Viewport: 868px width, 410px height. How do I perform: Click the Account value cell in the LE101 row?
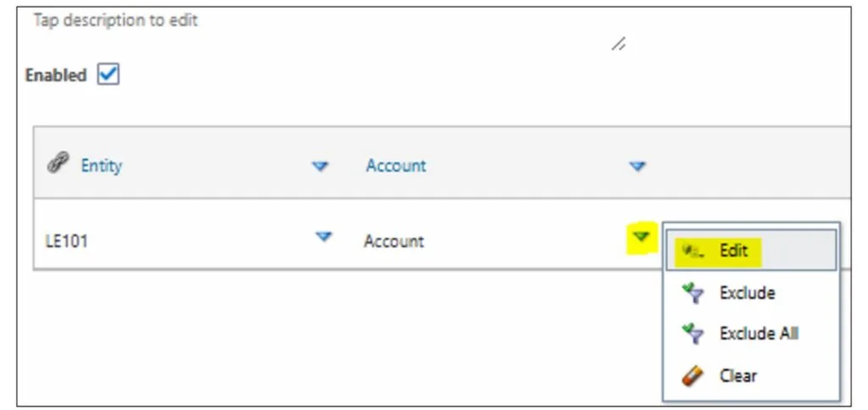393,241
